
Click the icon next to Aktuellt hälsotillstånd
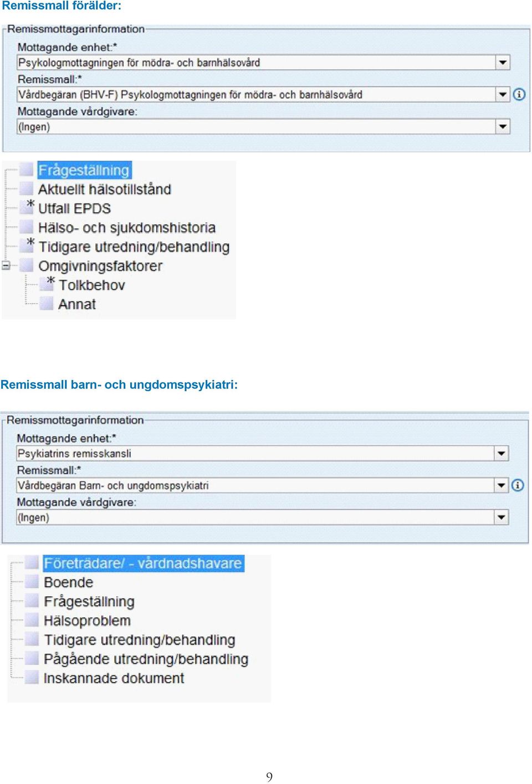[27, 188]
